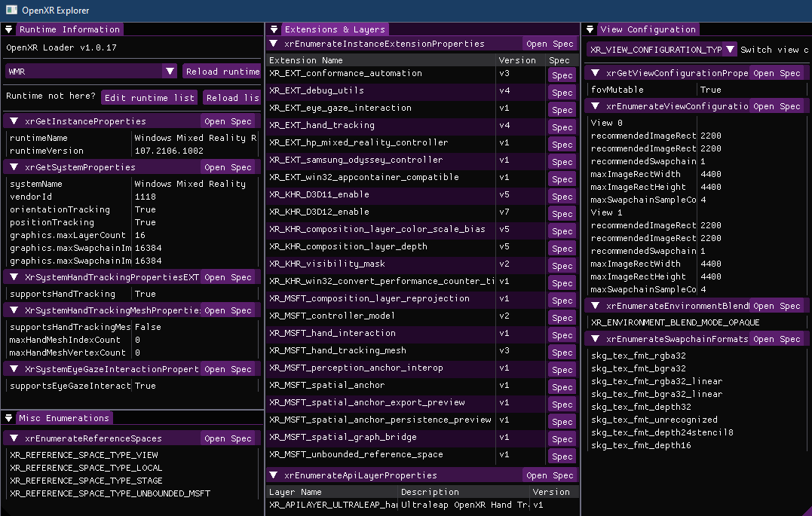
Task: Click the OpenXR Explorer title bar icon
Action: coord(11,10)
